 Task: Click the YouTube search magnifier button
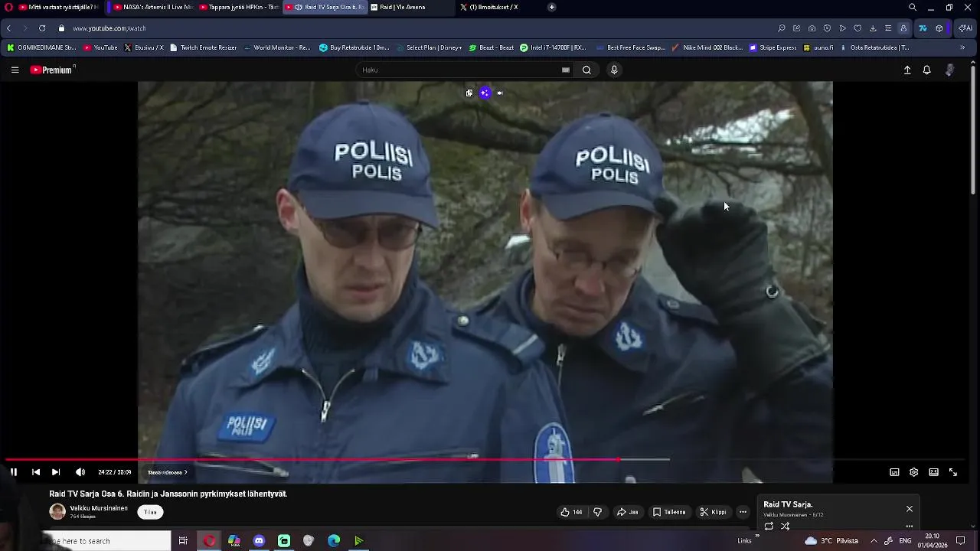click(586, 70)
